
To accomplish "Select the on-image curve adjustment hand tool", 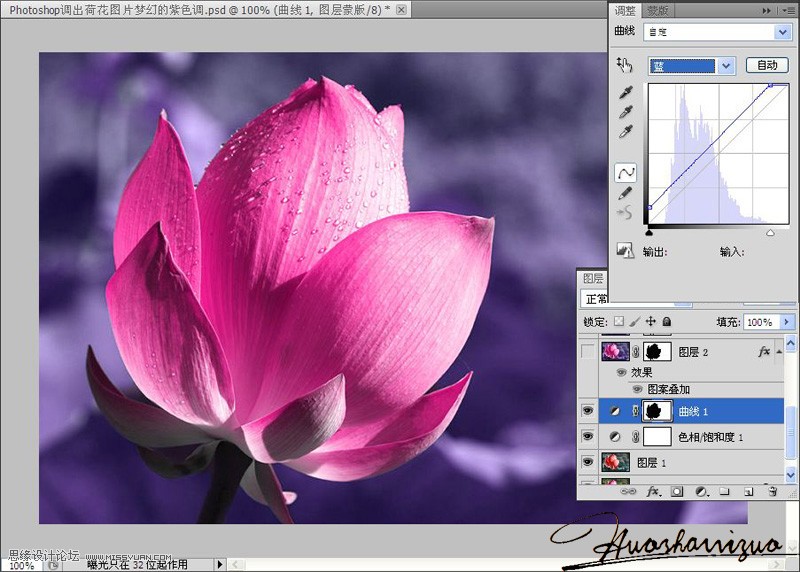I will [x=624, y=64].
